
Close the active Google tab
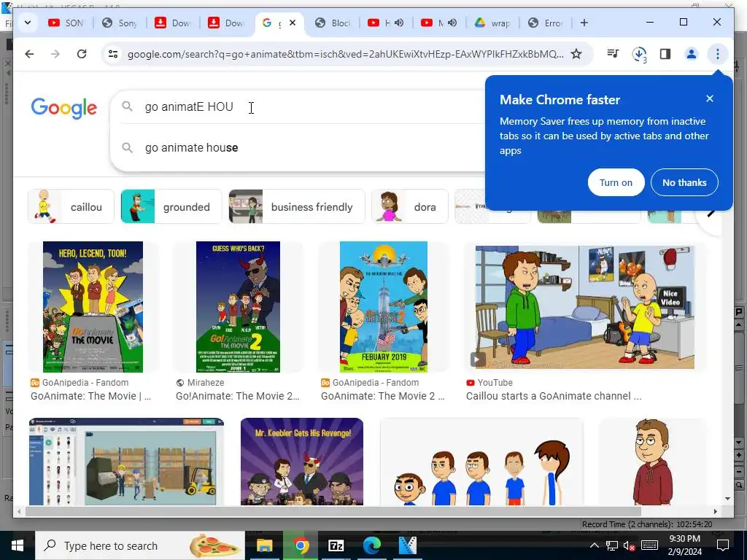pos(293,23)
